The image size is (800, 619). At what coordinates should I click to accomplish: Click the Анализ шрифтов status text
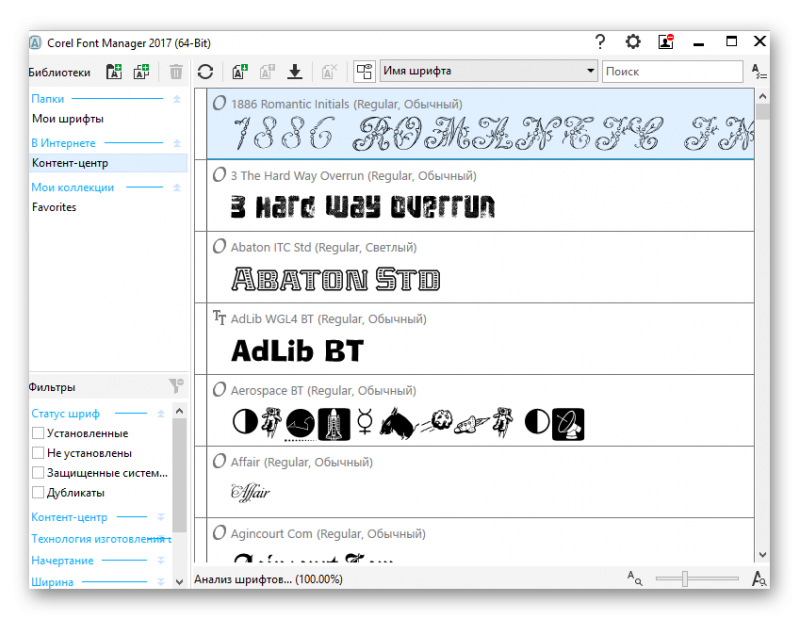pos(268,579)
